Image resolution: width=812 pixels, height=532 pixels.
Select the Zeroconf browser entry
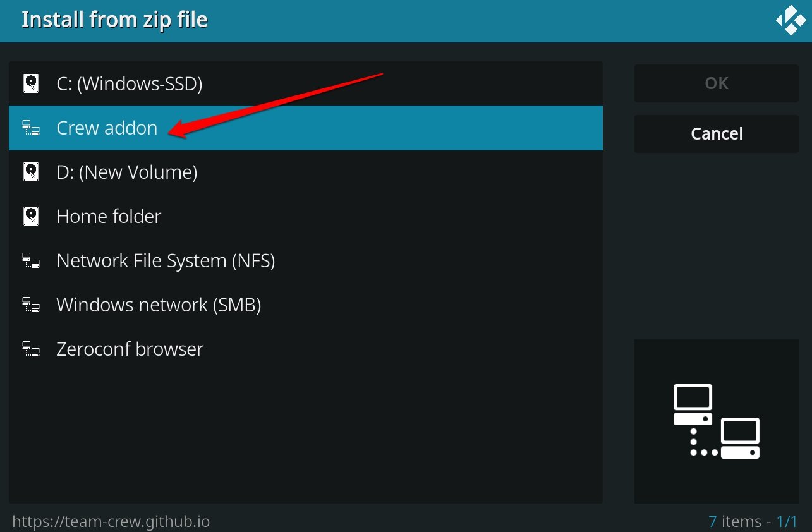(x=306, y=349)
